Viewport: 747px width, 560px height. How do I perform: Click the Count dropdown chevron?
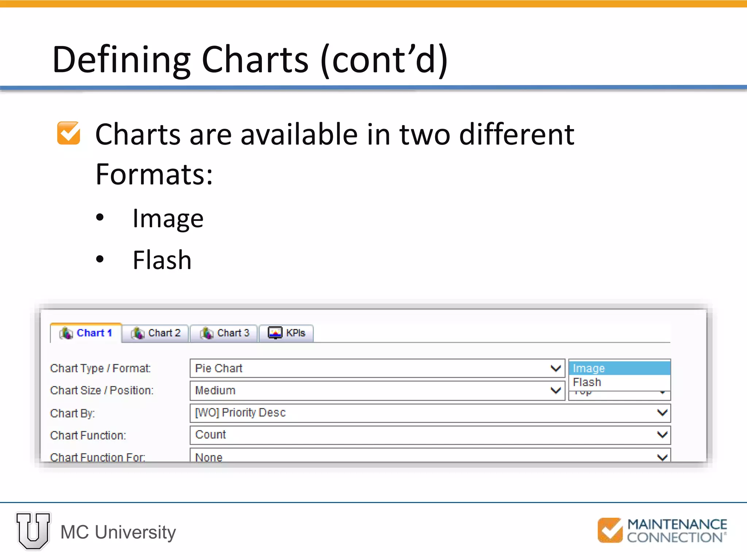pos(662,435)
